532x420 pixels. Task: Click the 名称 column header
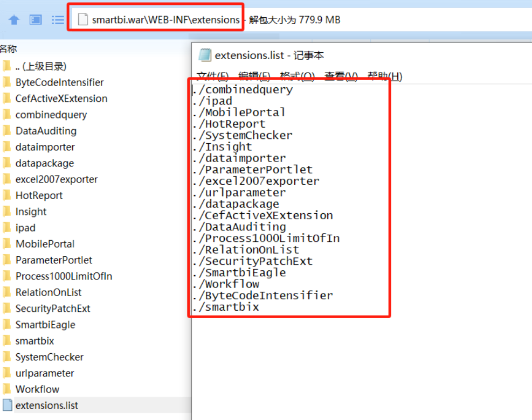pyautogui.click(x=9, y=49)
